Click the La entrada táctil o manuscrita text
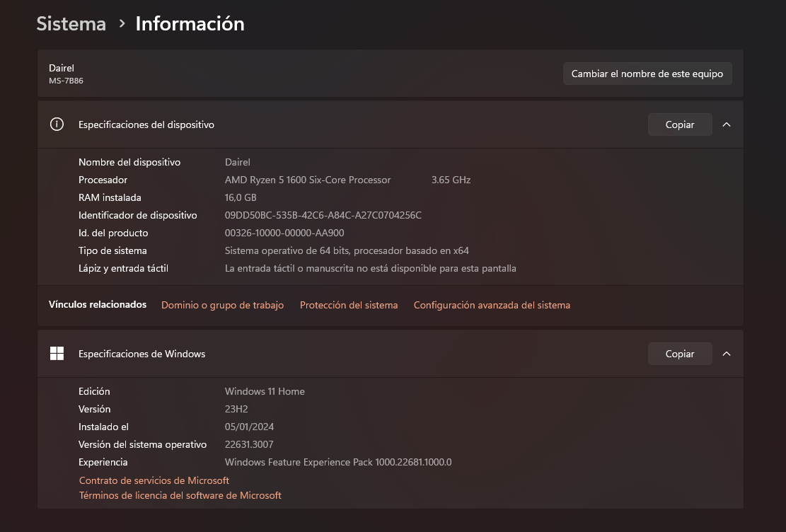Image resolution: width=786 pixels, height=532 pixels. click(x=371, y=268)
